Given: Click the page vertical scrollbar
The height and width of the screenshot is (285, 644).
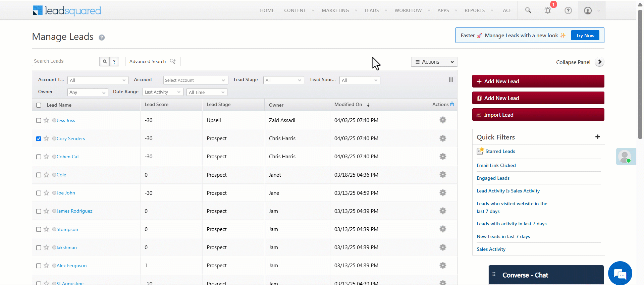Looking at the screenshot, I should coord(640,74).
